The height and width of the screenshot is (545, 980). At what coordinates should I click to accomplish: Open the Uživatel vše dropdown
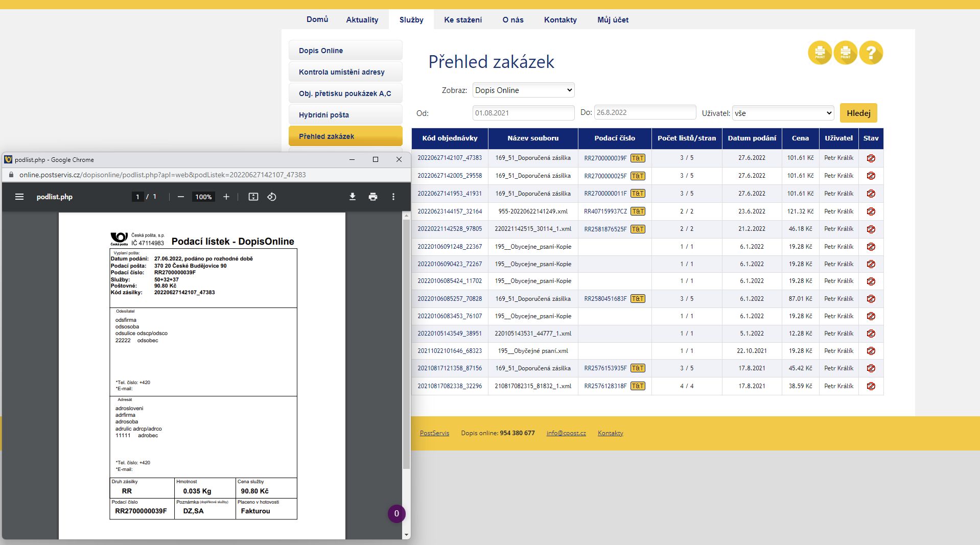pyautogui.click(x=783, y=113)
